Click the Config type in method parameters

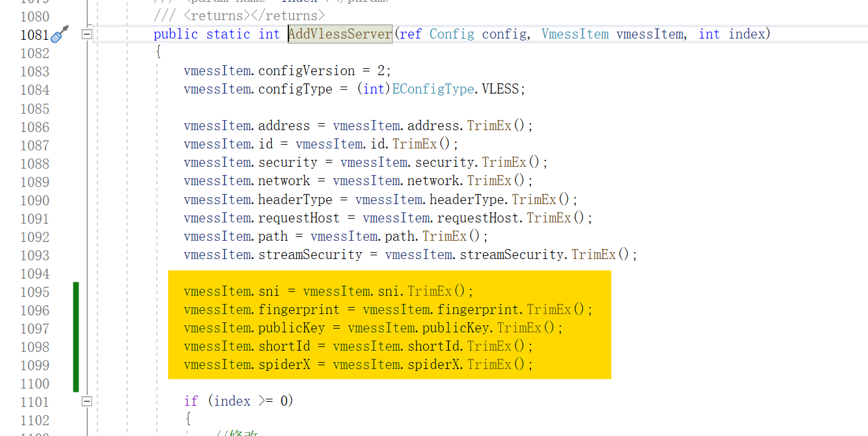(x=451, y=34)
